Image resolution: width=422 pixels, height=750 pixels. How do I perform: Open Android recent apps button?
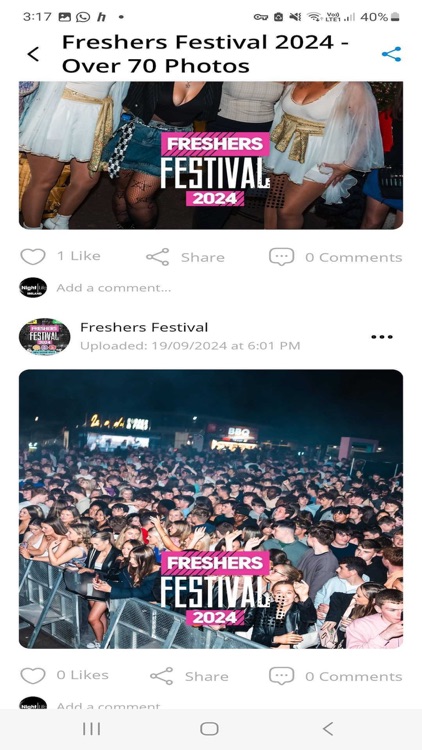point(91,728)
